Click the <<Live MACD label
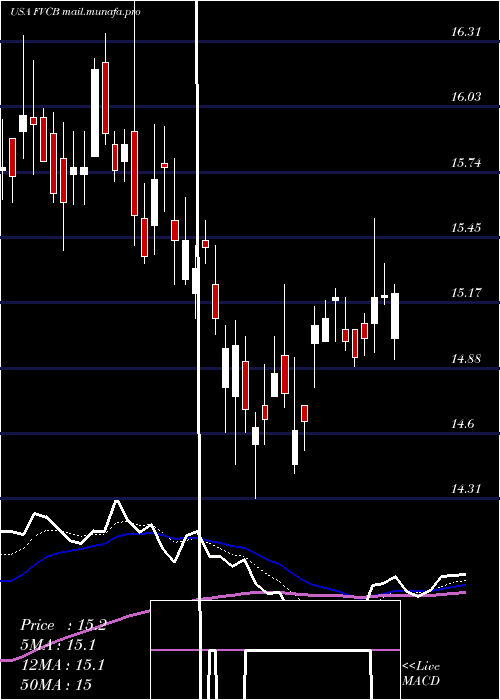Image resolution: width=500 pixels, height=700 pixels. [x=421, y=673]
